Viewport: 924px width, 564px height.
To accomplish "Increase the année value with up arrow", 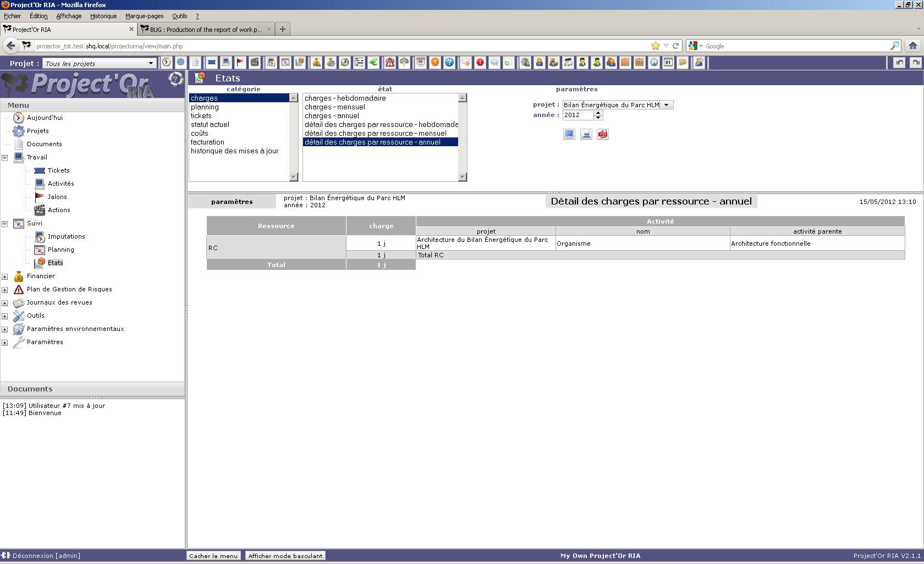I will point(598,113).
